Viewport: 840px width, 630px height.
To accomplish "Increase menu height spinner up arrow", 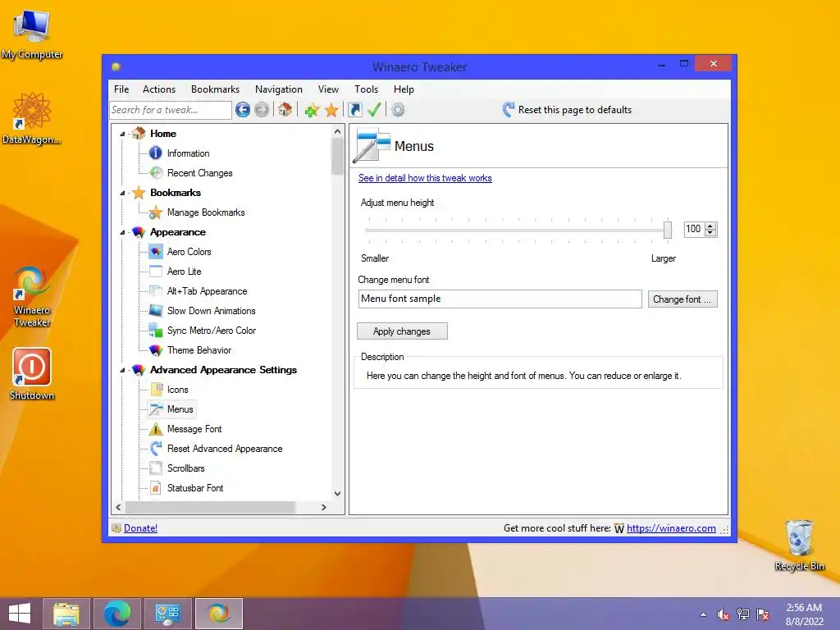I will coord(710,226).
